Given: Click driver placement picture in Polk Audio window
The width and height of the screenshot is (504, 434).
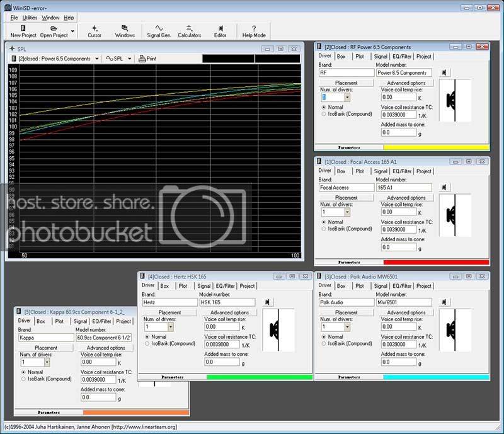Looking at the screenshot, I should pyautogui.click(x=455, y=329).
